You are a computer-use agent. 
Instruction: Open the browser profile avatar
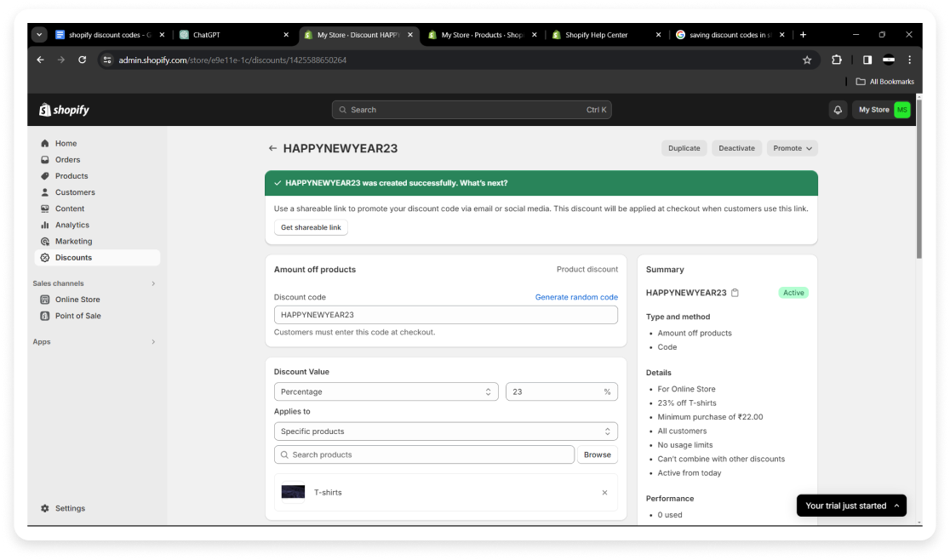[x=888, y=60]
